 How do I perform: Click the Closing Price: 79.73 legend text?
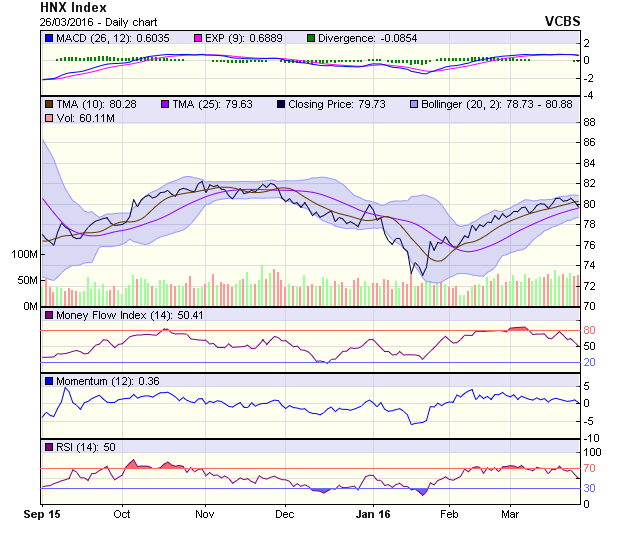tap(335, 104)
